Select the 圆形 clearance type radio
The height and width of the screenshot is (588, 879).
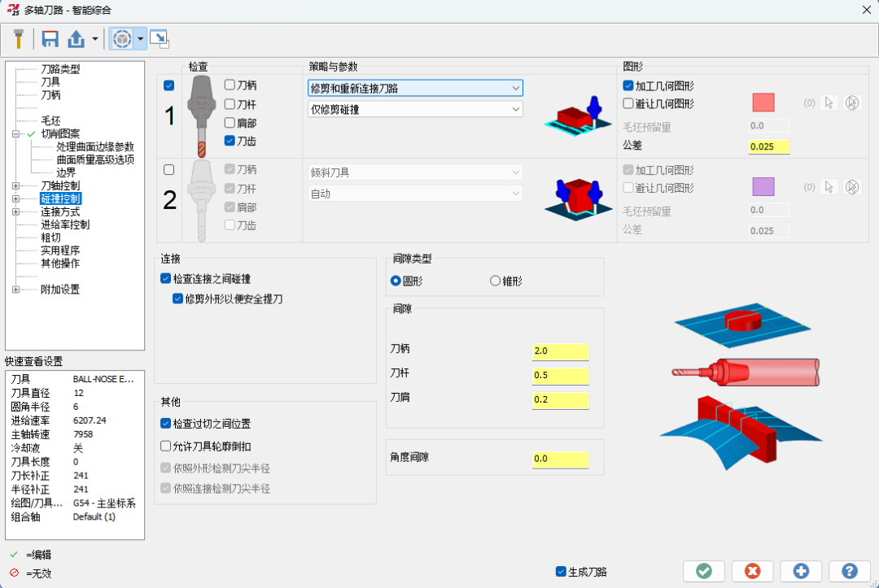click(x=396, y=281)
